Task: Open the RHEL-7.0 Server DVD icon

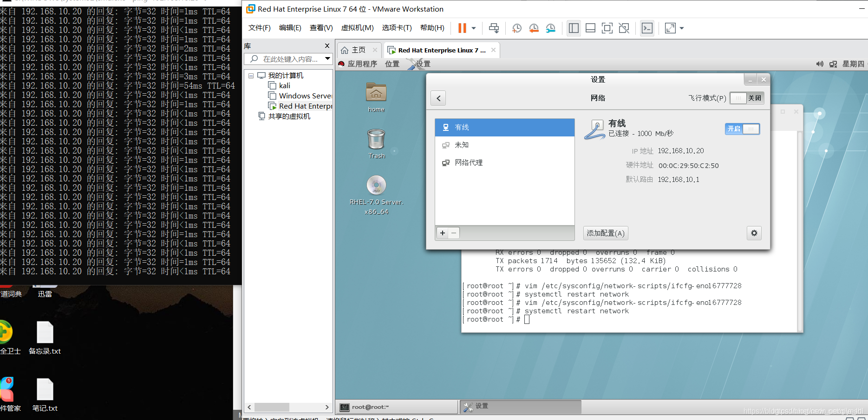Action: [376, 195]
